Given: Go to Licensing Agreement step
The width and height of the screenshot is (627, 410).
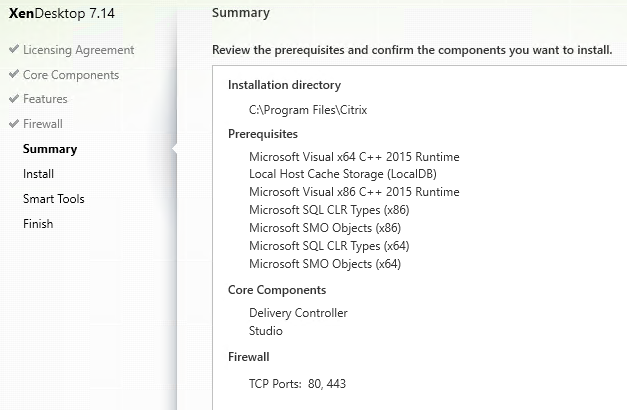Looking at the screenshot, I should coord(78,50).
